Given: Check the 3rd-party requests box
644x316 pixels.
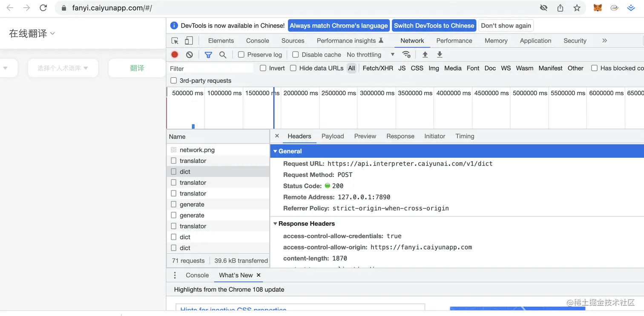Looking at the screenshot, I should [173, 80].
